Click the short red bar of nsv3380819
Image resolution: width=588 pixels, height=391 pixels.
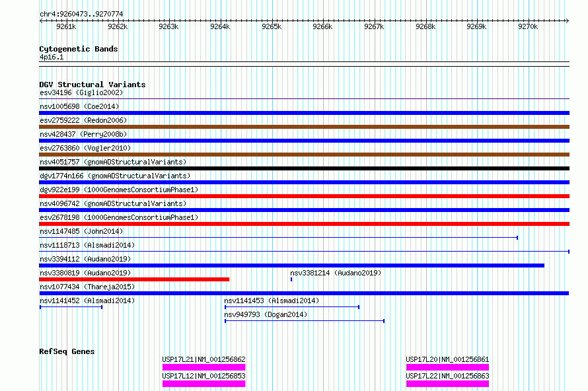[134, 279]
